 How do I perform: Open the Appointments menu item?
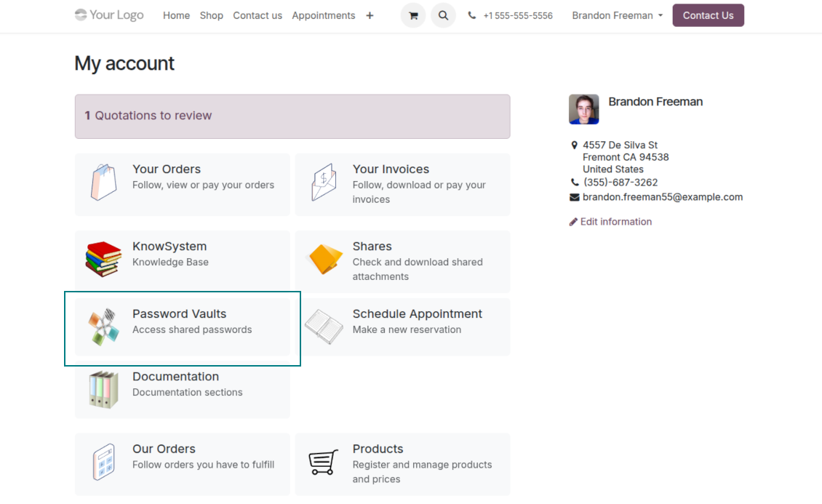[324, 15]
